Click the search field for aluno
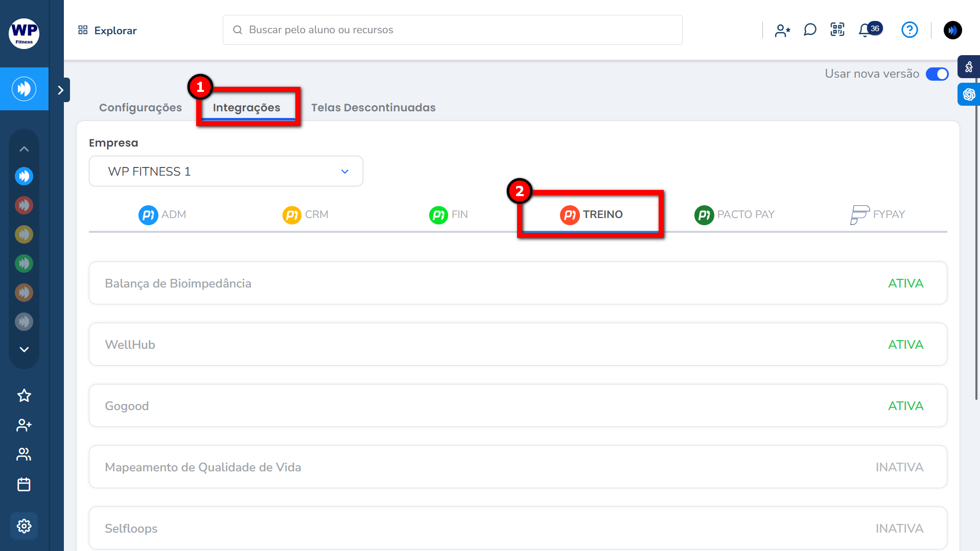The height and width of the screenshot is (551, 980). point(452,30)
